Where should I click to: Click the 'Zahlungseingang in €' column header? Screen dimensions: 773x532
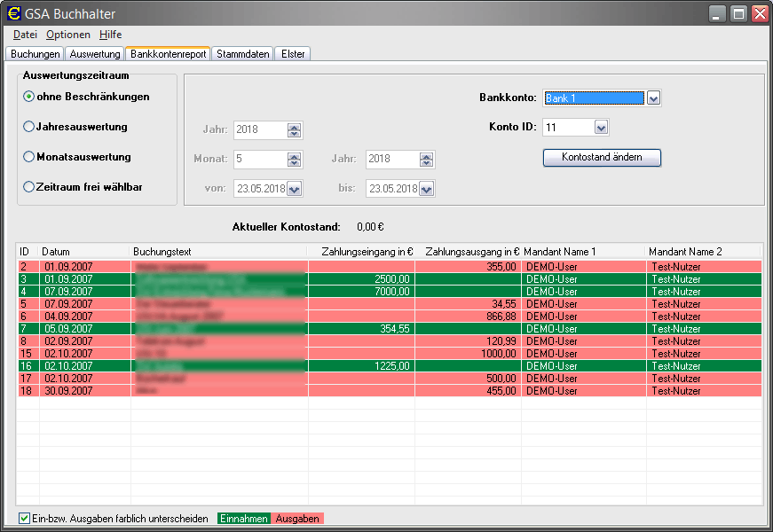361,252
